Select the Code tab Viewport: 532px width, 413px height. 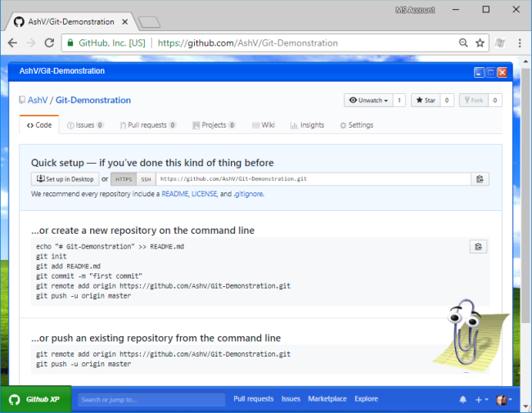click(39, 125)
